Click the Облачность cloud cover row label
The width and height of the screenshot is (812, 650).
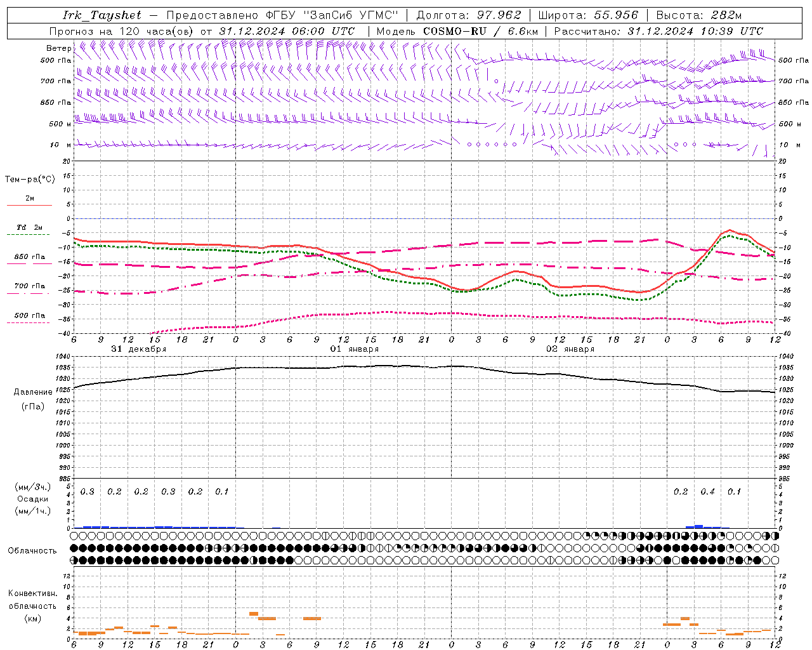point(32,551)
